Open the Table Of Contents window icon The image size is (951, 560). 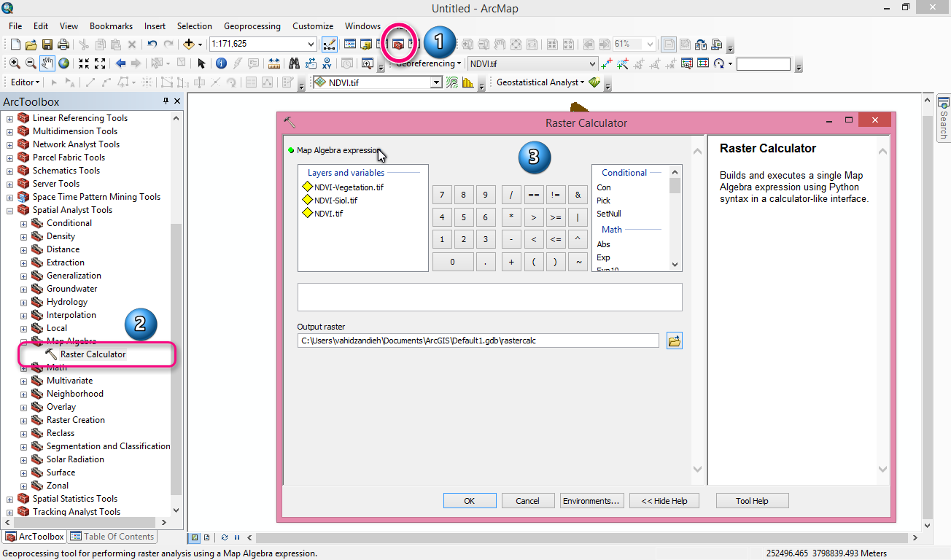point(350,44)
